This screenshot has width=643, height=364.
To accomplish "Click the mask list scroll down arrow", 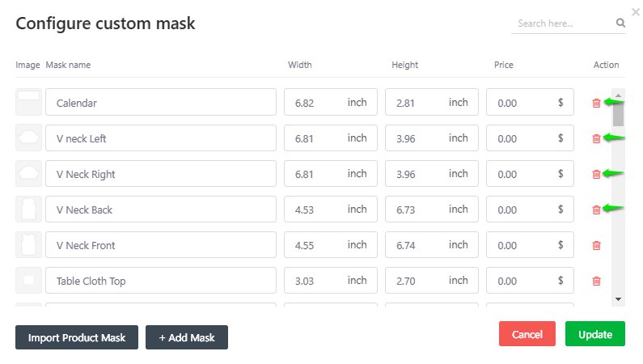I will pyautogui.click(x=619, y=299).
